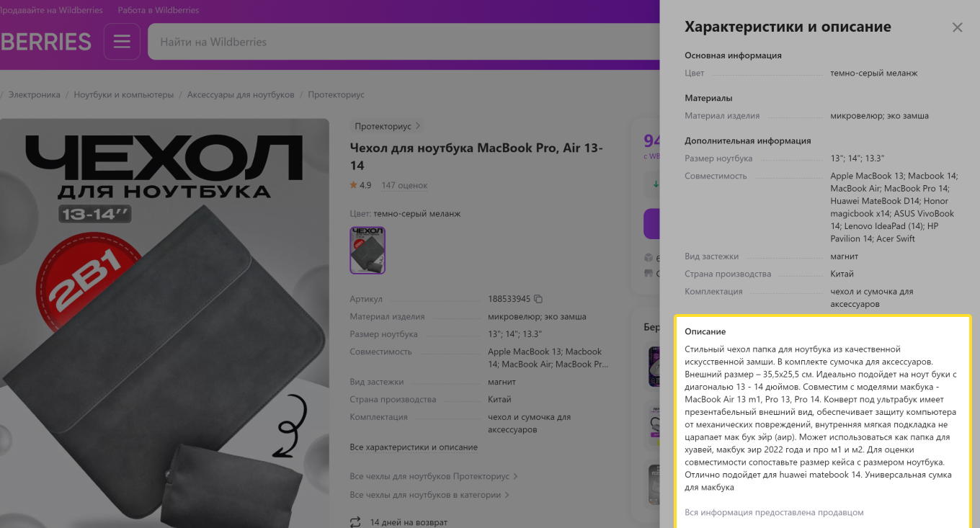Viewport: 980px width, 528px height.
Task: Click the panel's Страна производства value Китай
Action: click(x=842, y=274)
